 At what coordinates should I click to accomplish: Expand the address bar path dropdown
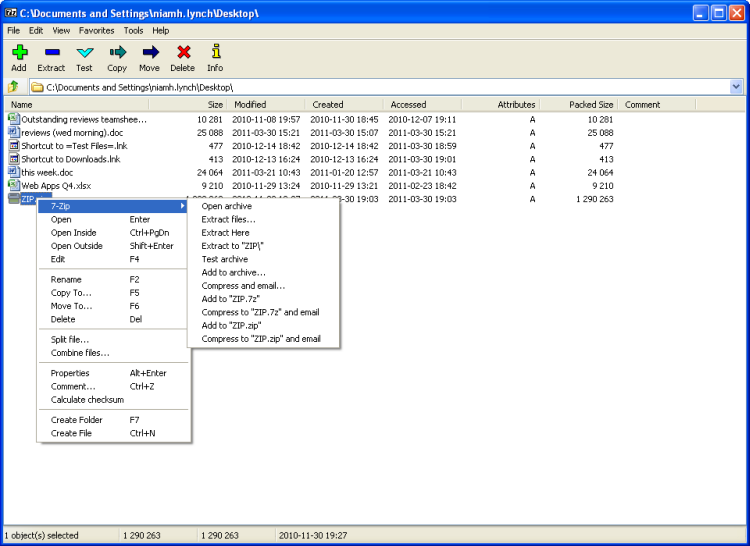(736, 87)
